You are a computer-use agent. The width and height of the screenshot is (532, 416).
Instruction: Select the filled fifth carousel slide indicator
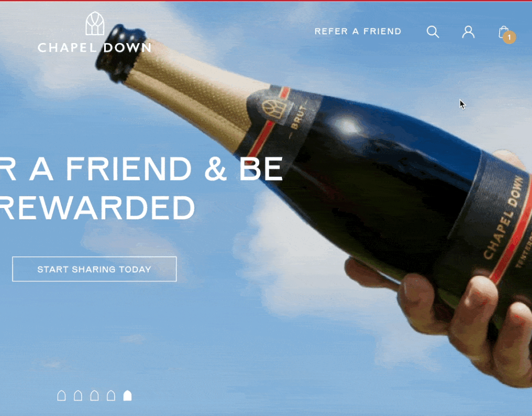pyautogui.click(x=127, y=396)
